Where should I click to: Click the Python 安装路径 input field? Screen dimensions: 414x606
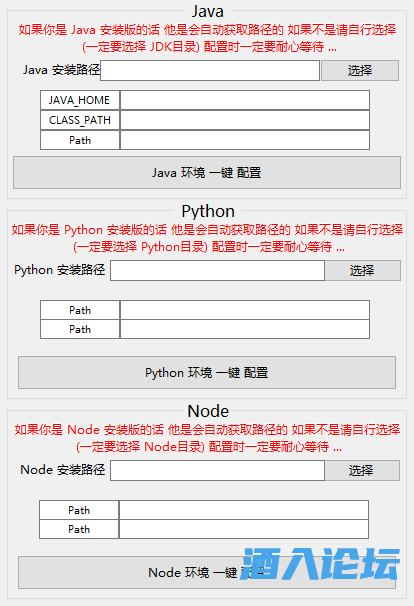point(217,270)
